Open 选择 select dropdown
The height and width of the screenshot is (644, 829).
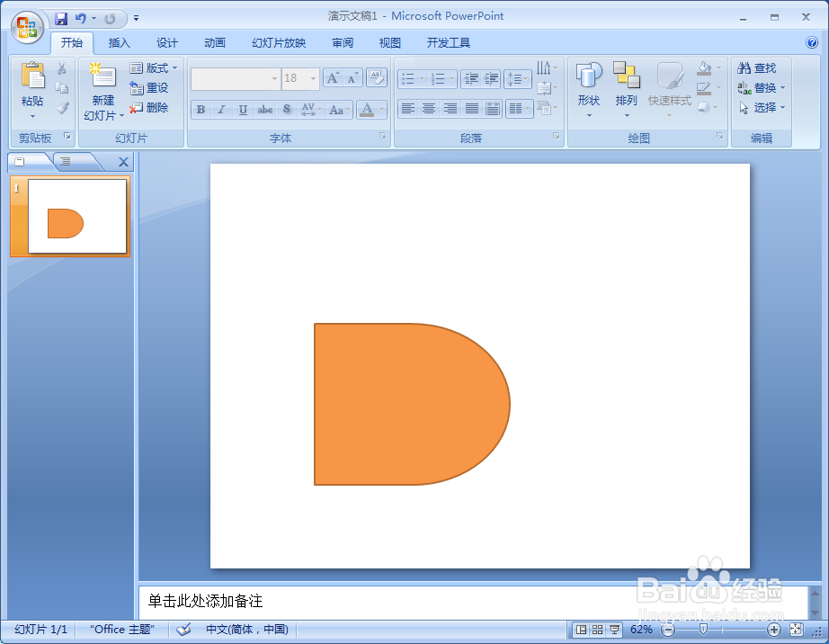(762, 107)
